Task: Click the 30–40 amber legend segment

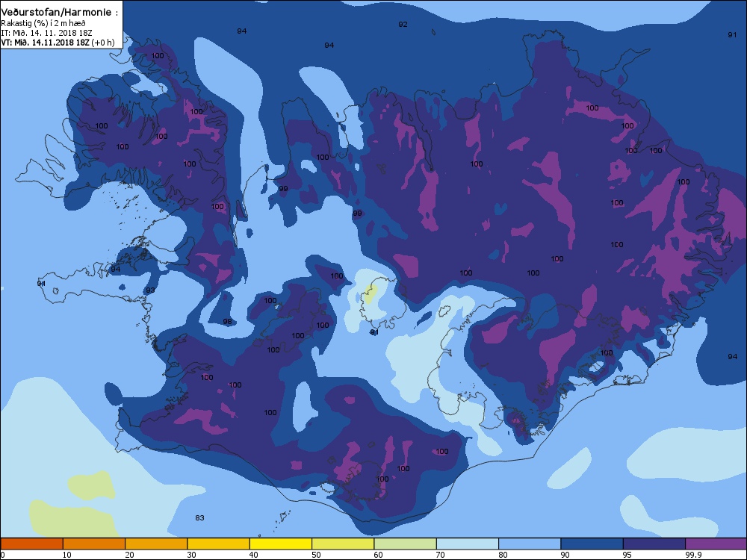Action: [219, 544]
